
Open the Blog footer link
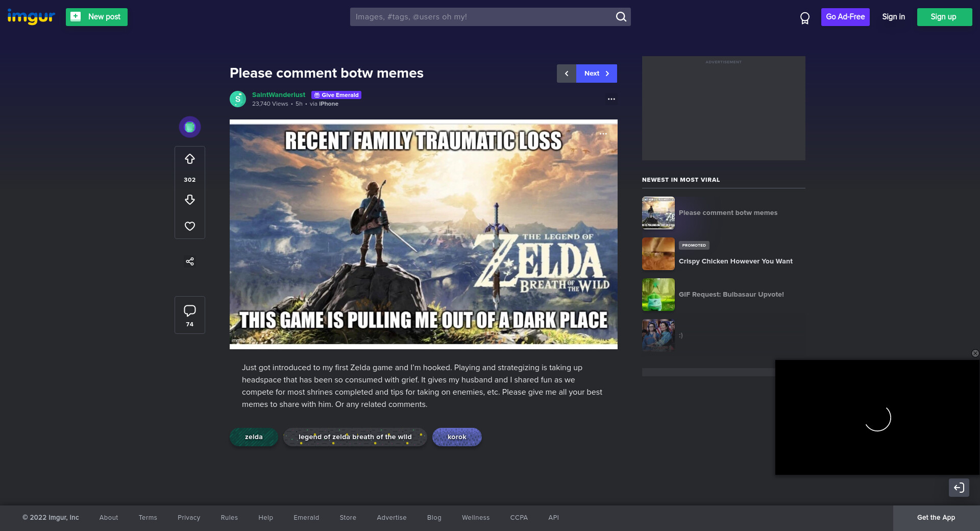434,518
